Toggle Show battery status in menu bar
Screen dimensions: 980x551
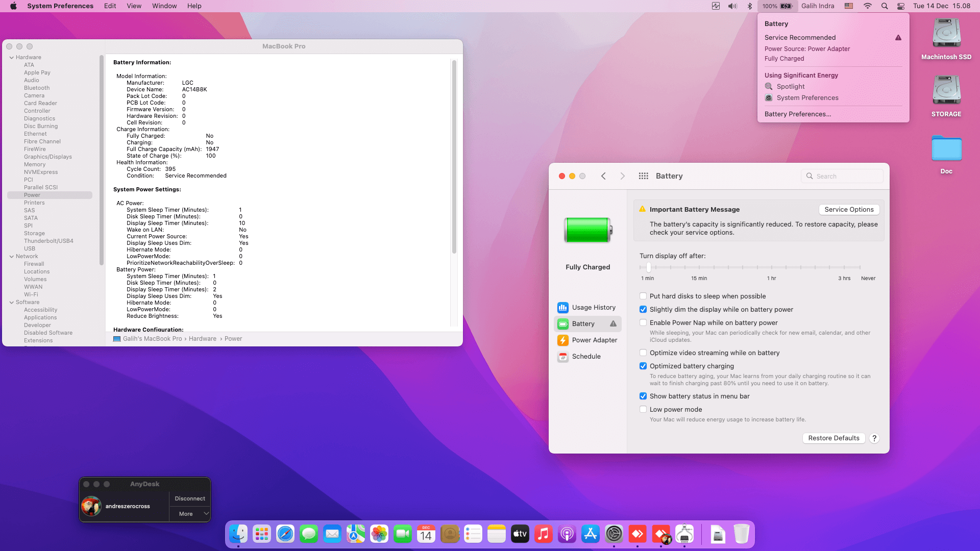click(643, 396)
